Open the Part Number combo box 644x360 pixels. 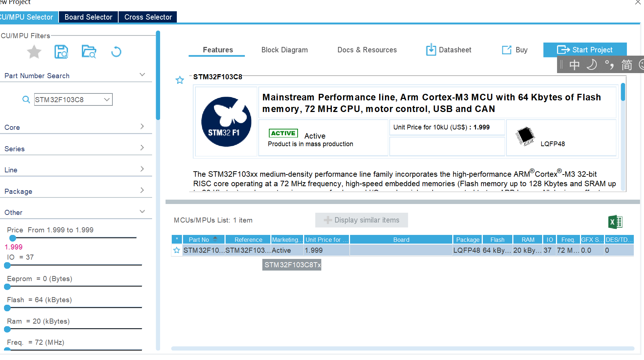coord(107,99)
